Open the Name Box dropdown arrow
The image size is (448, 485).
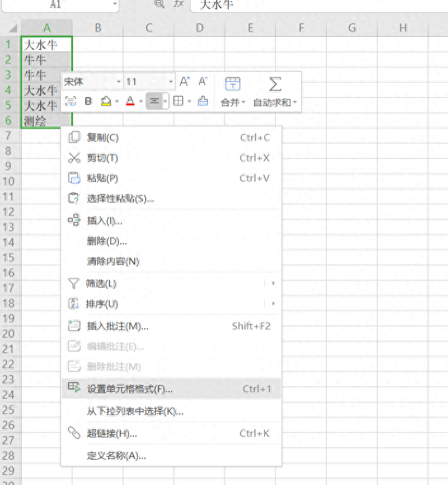[x=115, y=4]
